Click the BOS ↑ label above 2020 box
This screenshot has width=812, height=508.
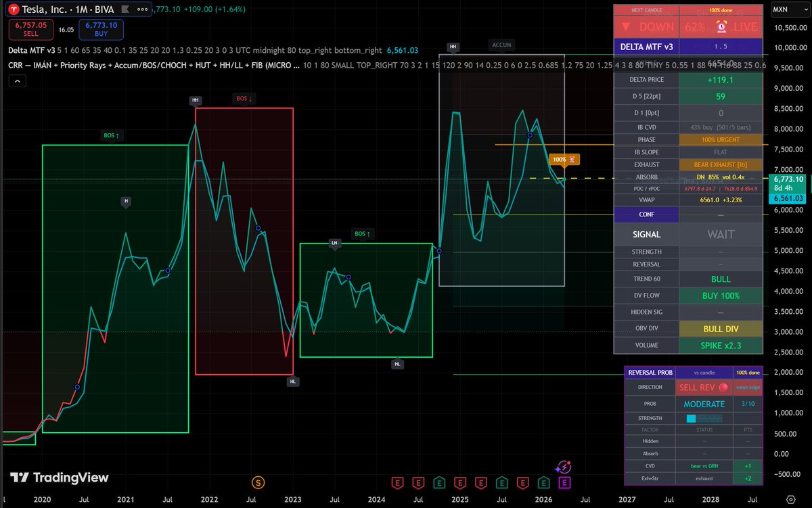(x=112, y=135)
